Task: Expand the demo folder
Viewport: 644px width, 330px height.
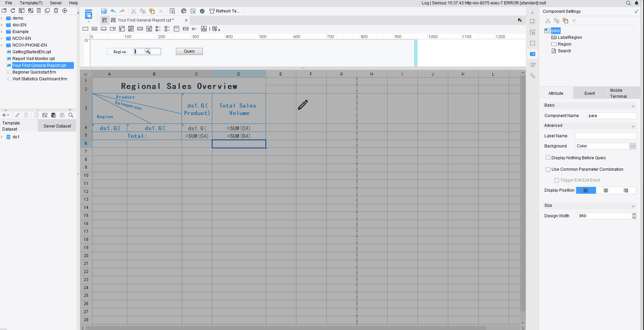Action: 2,18
